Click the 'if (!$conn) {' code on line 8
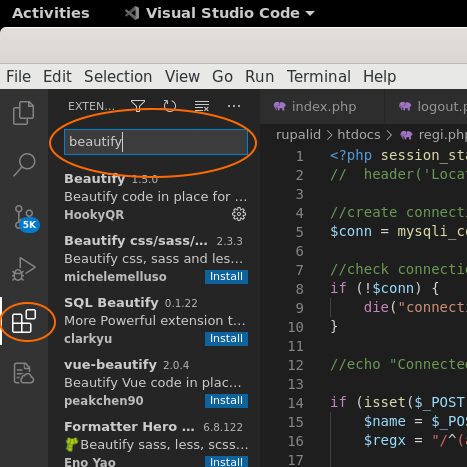 tap(384, 288)
